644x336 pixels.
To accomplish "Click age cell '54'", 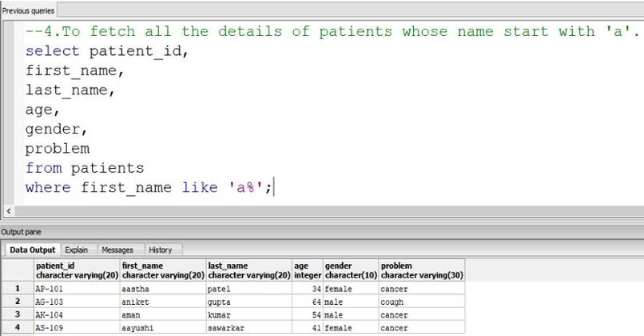I will point(307,315).
